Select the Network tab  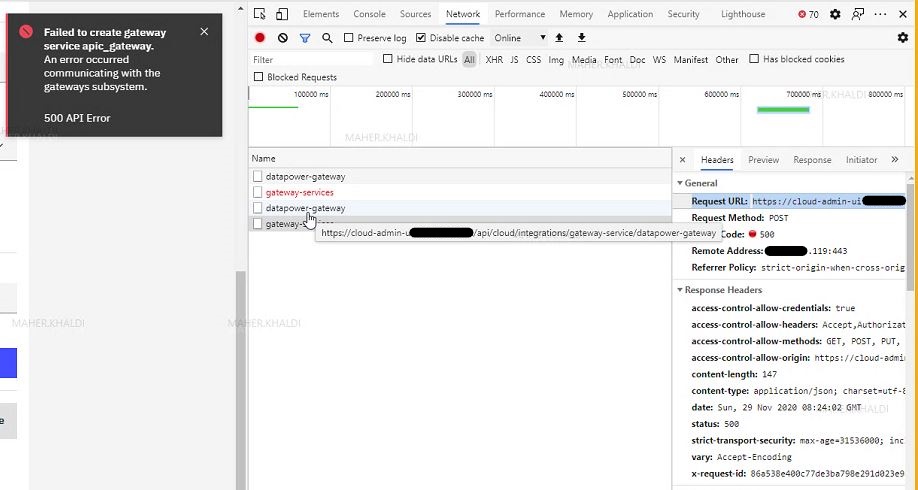pyautogui.click(x=463, y=14)
